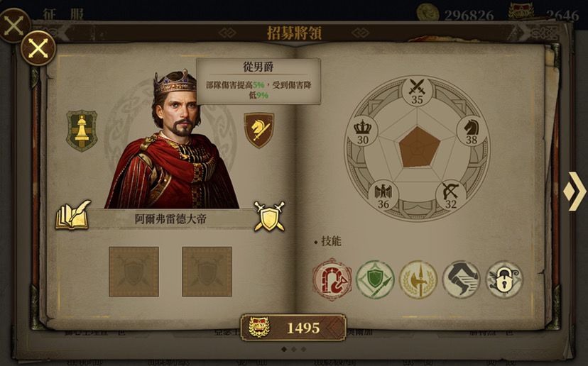This screenshot has width=588, height=366.
Task: Click the eagle emblem stat 36
Action: 383,195
